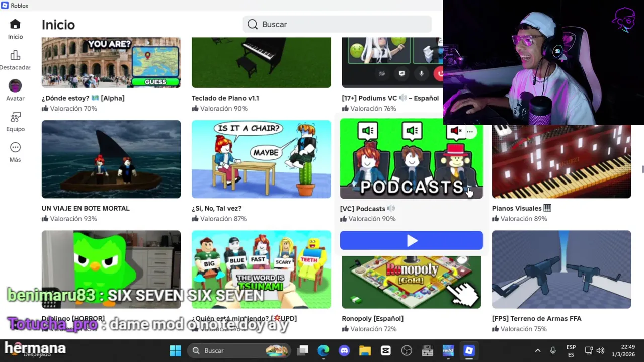The width and height of the screenshot is (644, 362).
Task: Open the Duolingo [HORROR] owl thumbnail
Action: click(x=111, y=269)
